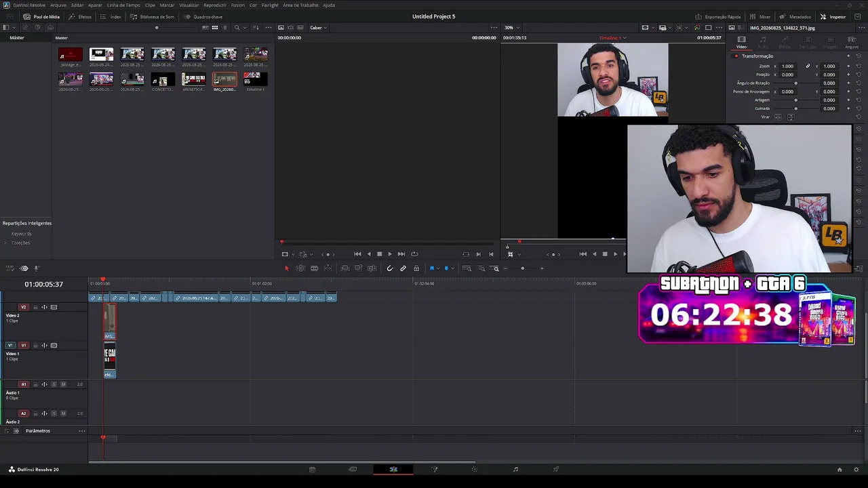Open the Efeitos panel
This screenshot has width=868, height=488.
(80, 17)
